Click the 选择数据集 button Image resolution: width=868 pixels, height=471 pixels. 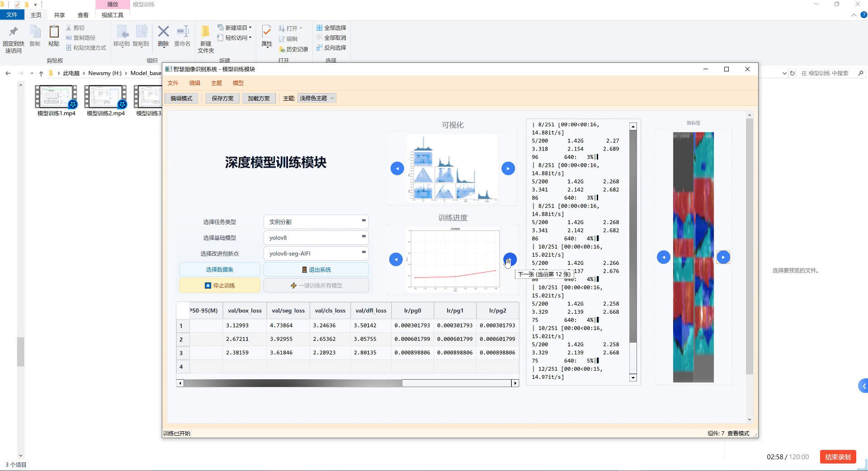(x=220, y=269)
